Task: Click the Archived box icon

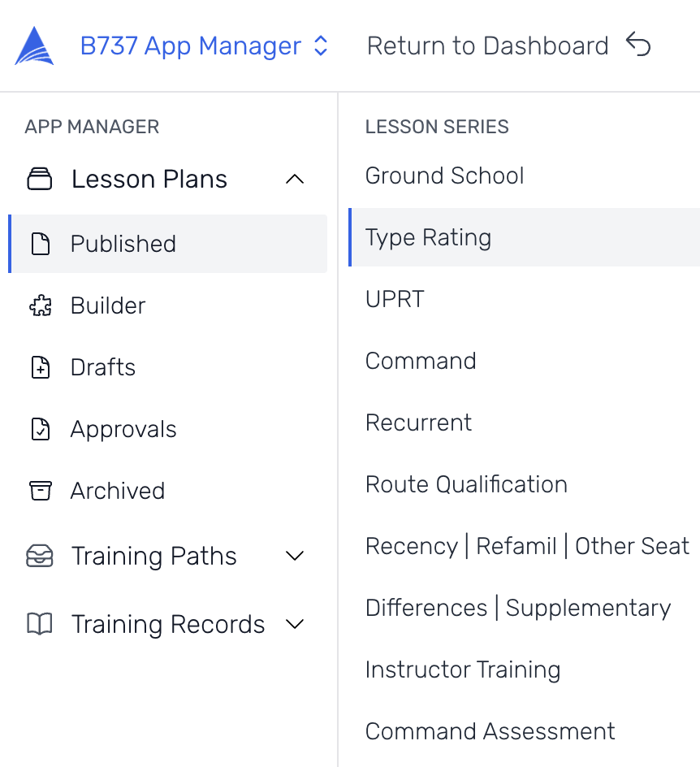Action: [x=40, y=491]
